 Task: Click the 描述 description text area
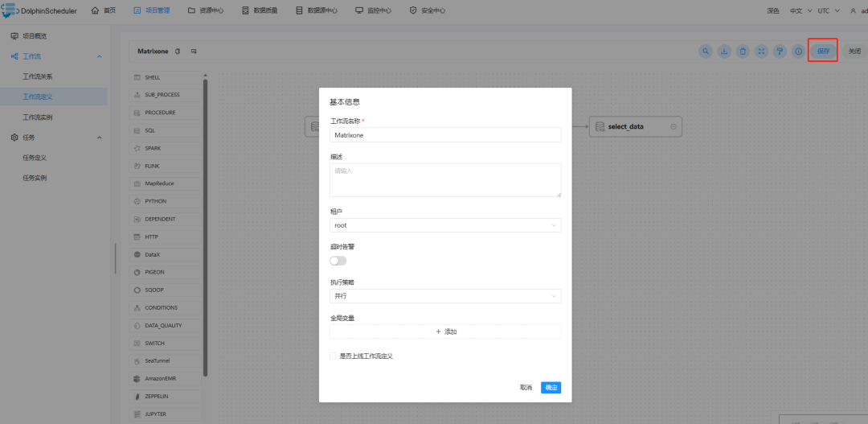pyautogui.click(x=445, y=179)
